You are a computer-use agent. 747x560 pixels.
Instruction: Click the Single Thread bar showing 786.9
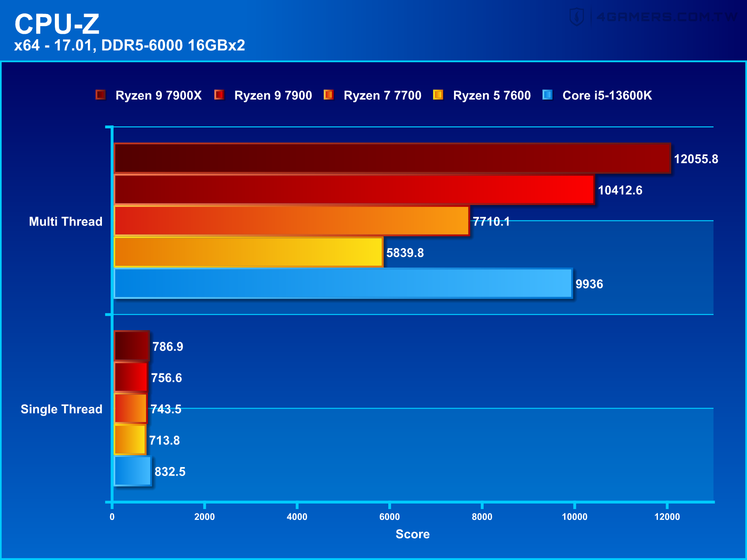[132, 346]
